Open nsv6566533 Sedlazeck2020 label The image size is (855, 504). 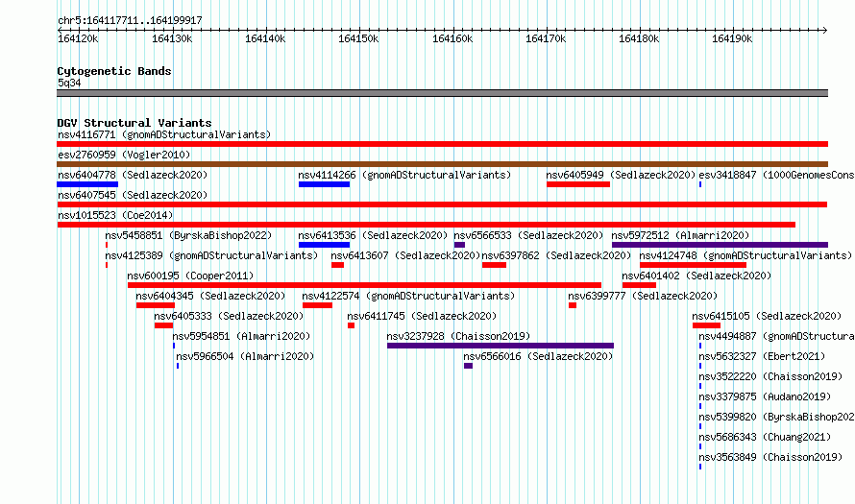point(528,235)
